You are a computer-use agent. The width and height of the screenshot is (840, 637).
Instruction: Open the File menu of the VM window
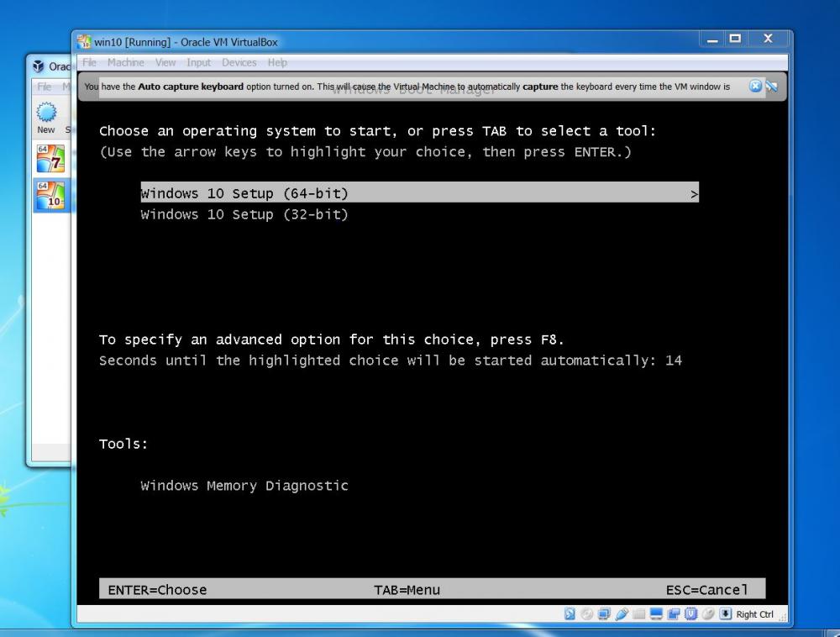pos(90,63)
